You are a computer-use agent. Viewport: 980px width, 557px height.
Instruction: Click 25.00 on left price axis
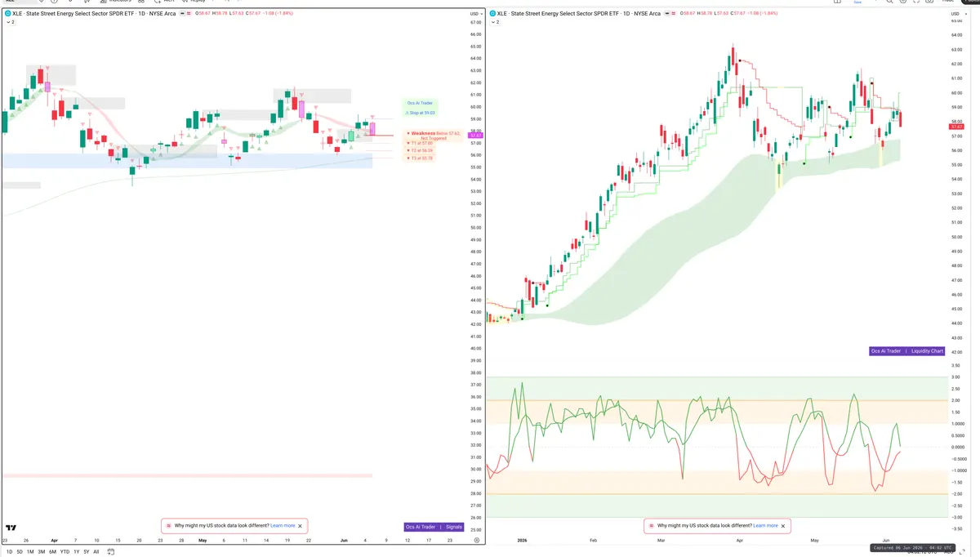475,530
